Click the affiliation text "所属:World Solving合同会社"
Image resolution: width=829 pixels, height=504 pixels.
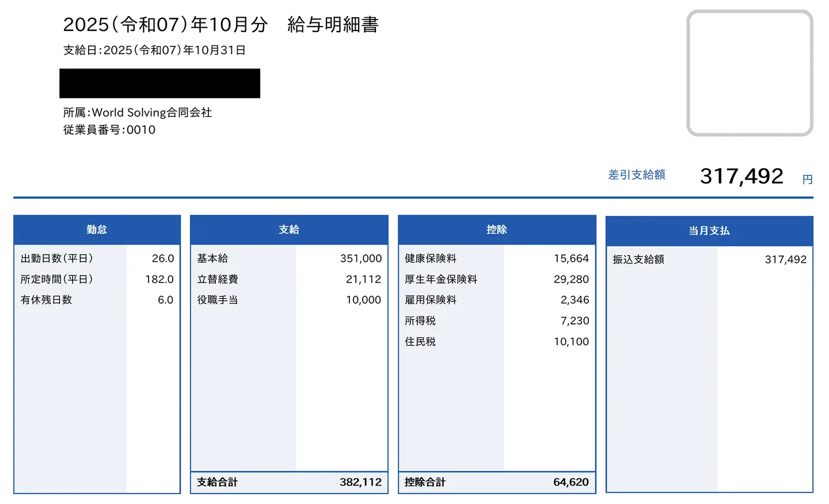(138, 112)
